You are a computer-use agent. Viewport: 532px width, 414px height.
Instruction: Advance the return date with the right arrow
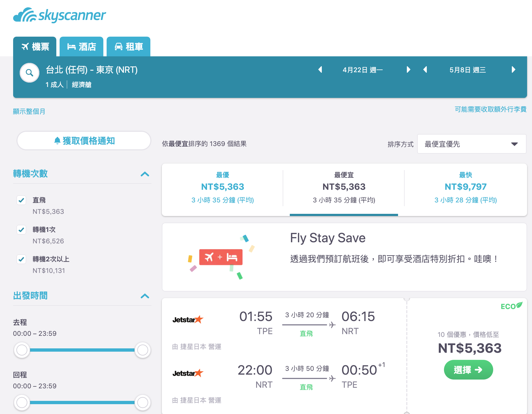(x=513, y=70)
